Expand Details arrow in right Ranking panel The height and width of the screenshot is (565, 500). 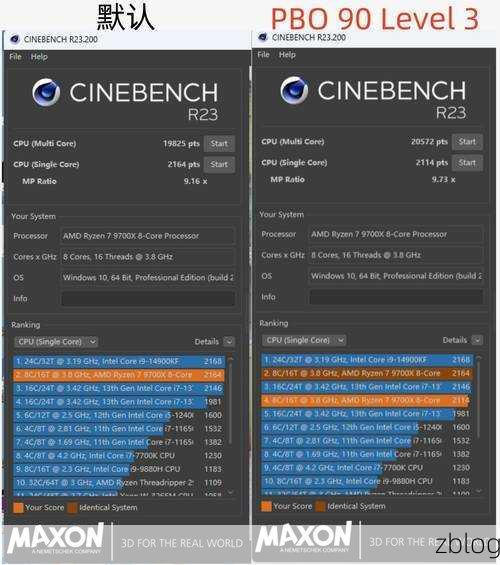pos(477,340)
